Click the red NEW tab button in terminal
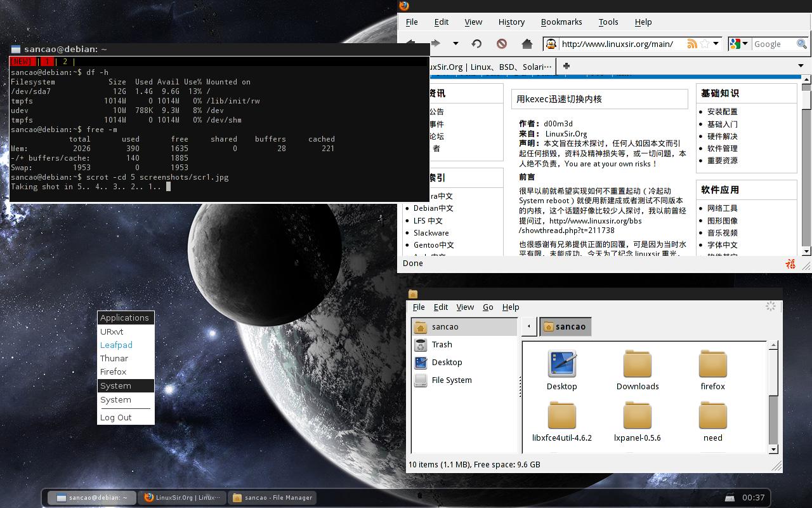 point(22,62)
